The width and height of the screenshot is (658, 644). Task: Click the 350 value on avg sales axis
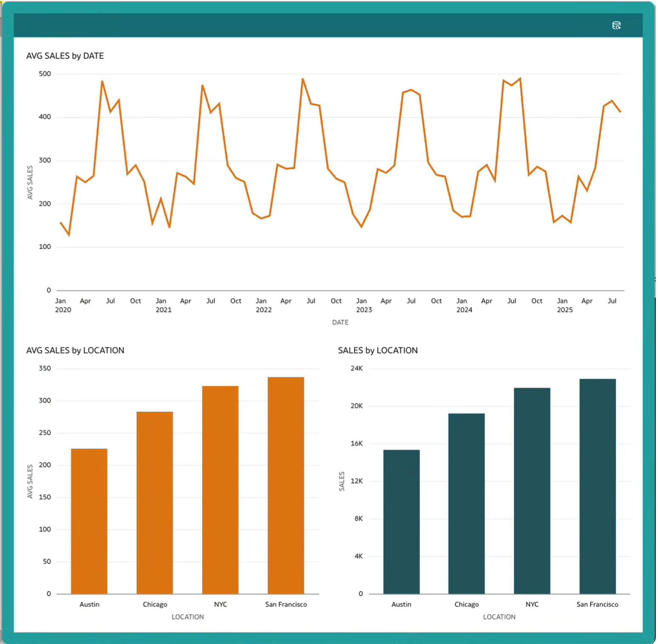tap(45, 368)
